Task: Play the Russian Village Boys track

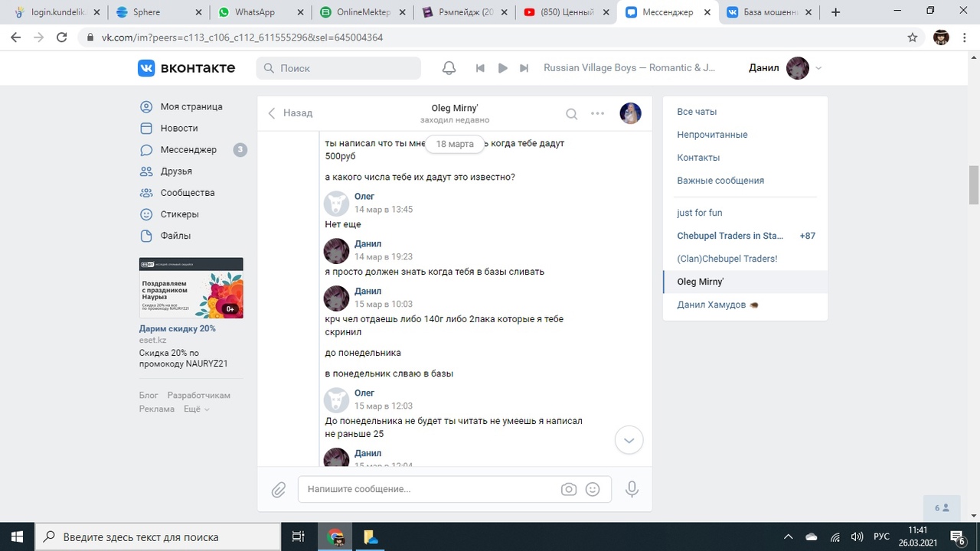Action: pyautogui.click(x=502, y=68)
